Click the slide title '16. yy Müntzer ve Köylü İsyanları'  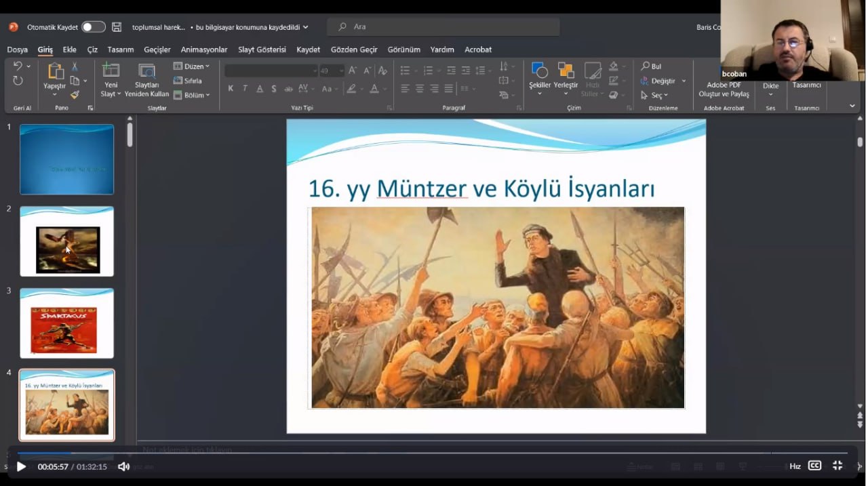click(481, 188)
